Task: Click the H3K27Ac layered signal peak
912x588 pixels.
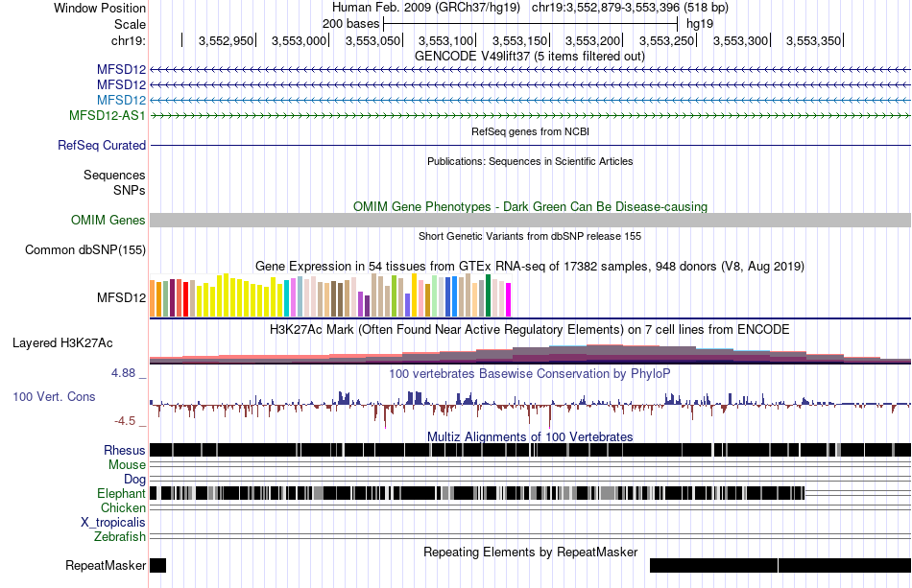Action: point(605,353)
